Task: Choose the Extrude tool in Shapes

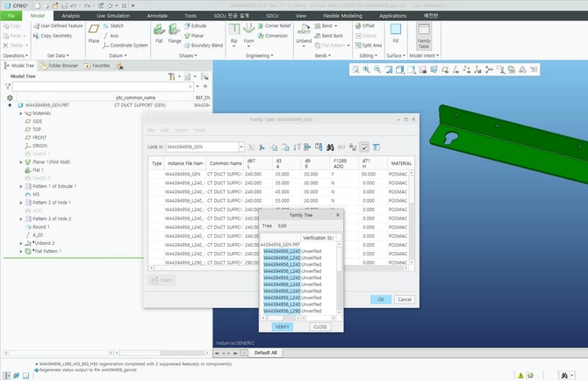Action: click(x=195, y=25)
